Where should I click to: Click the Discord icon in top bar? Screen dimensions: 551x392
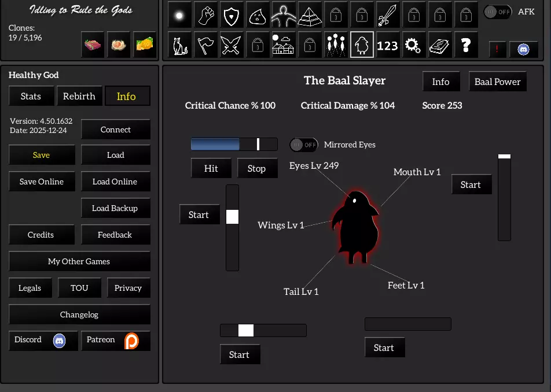(x=523, y=49)
